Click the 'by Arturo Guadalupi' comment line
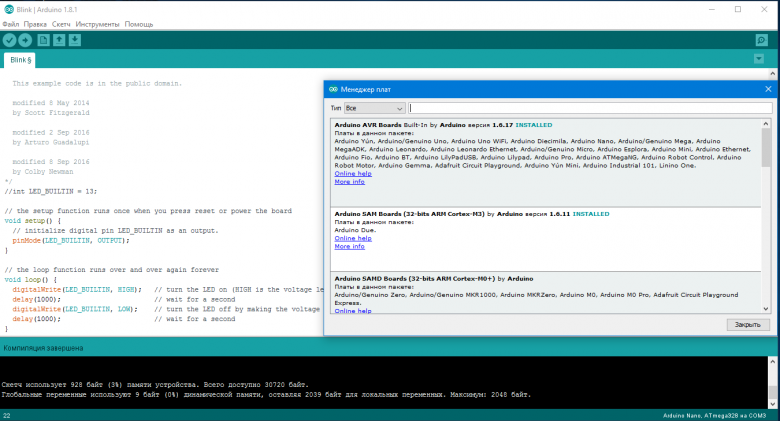This screenshot has width=780, height=421. 51,142
